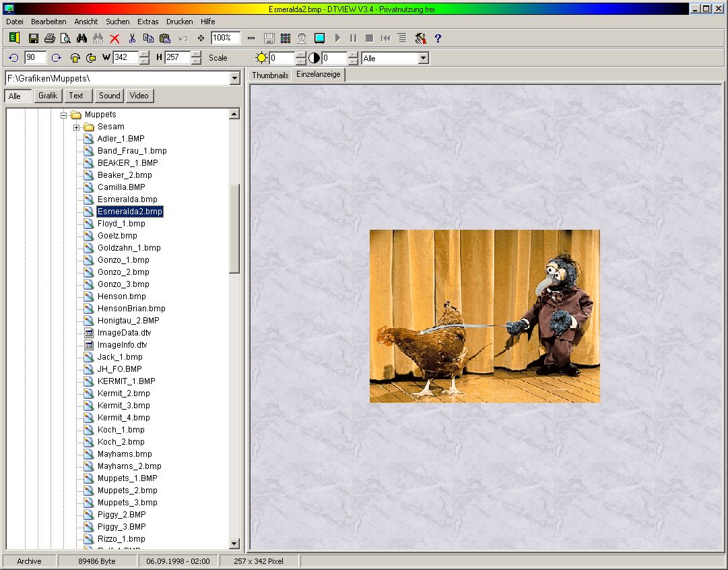728x570 pixels.
Task: Click the green exit door icon
Action: (x=14, y=38)
